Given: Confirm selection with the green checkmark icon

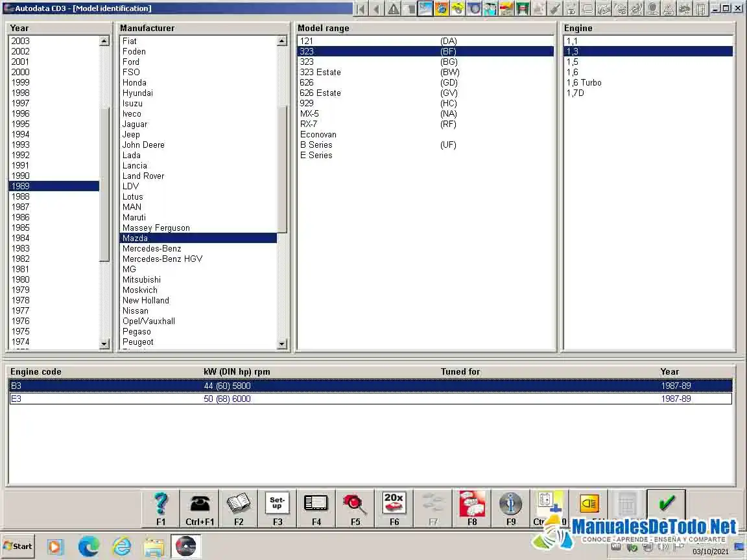Looking at the screenshot, I should [x=665, y=505].
